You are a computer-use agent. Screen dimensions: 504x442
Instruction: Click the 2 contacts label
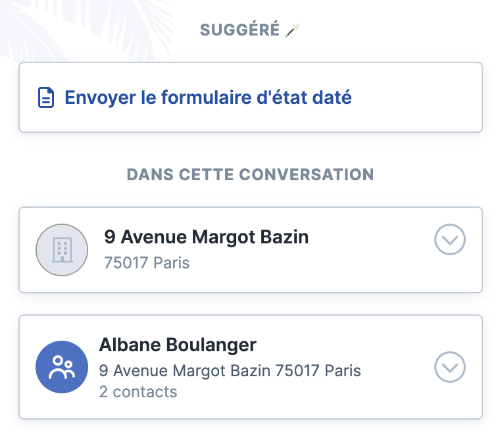(x=138, y=392)
